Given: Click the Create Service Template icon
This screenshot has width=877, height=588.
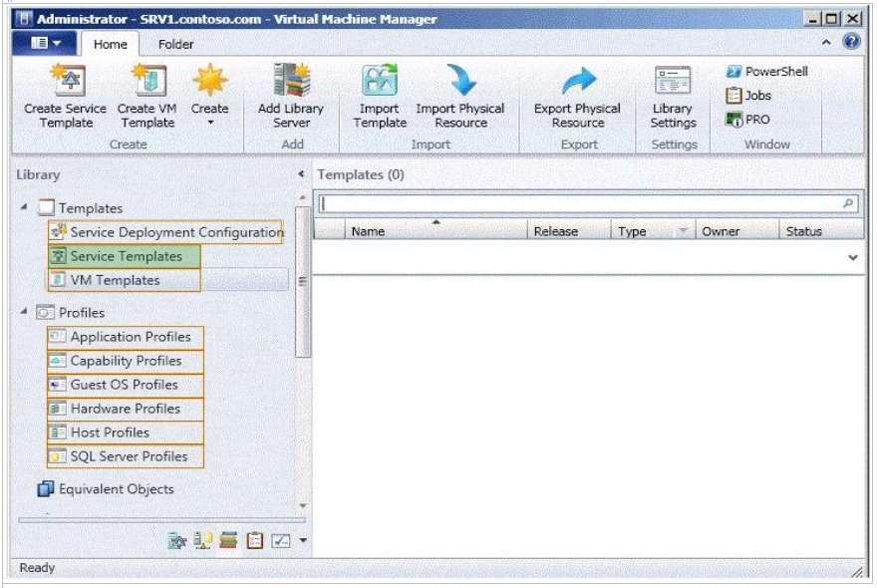Looking at the screenshot, I should click(68, 80).
